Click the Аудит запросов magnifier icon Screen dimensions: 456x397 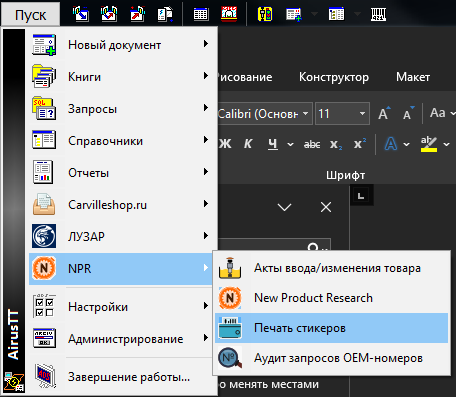230,358
